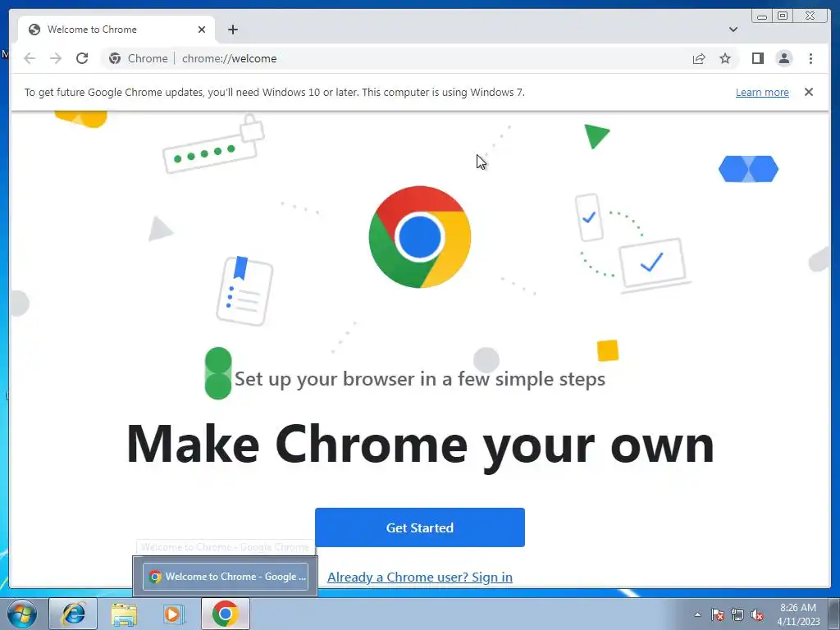The height and width of the screenshot is (630, 840).
Task: Click the Chrome taskbar icon
Action: [225, 614]
